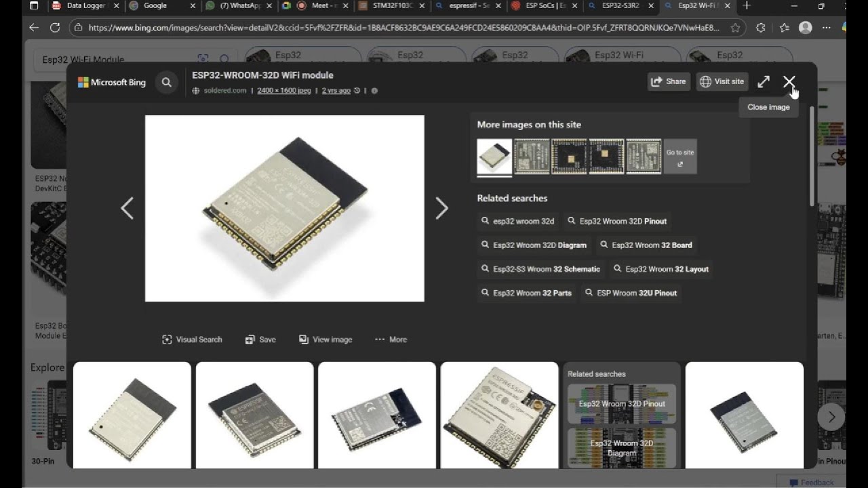
Task: Save the image to collections
Action: pyautogui.click(x=260, y=340)
